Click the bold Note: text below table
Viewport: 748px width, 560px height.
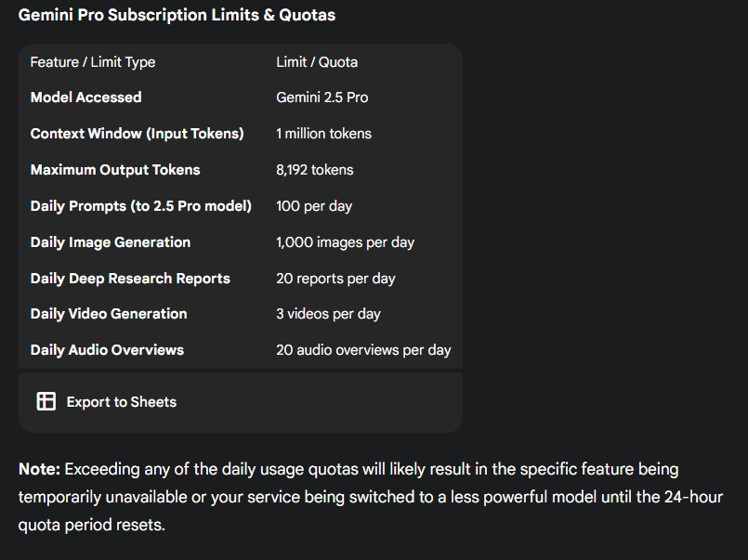[x=39, y=470]
